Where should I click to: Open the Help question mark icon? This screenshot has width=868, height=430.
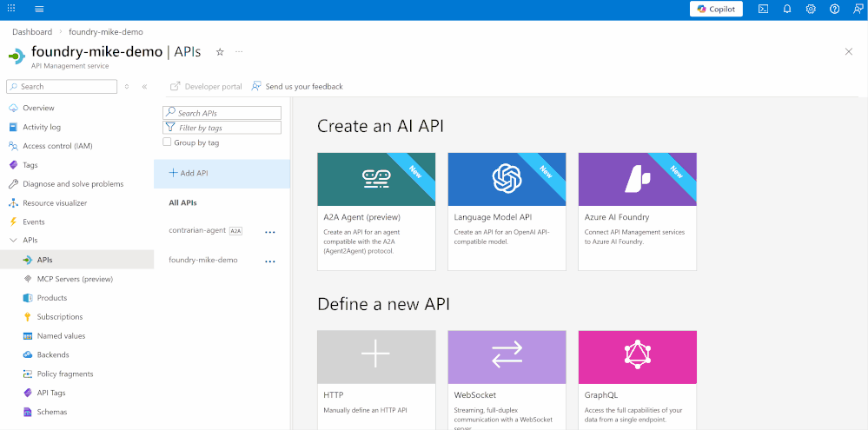click(x=834, y=9)
